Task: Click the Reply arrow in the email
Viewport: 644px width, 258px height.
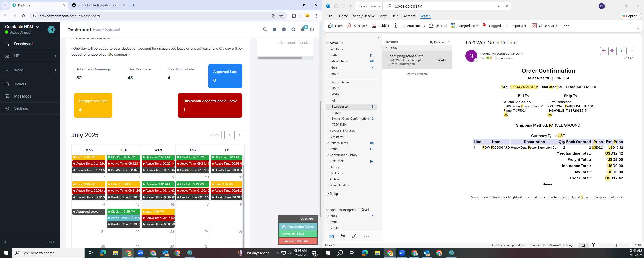Action: tap(604, 51)
